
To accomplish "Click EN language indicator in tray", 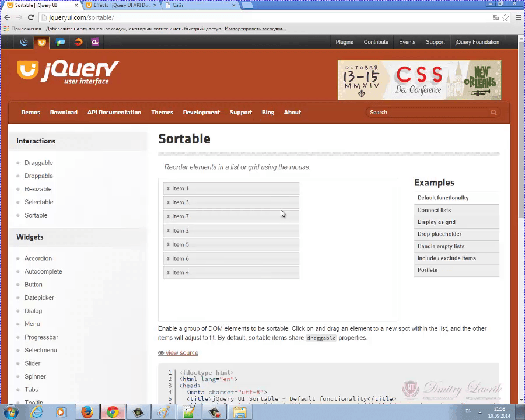I will (x=468, y=411).
